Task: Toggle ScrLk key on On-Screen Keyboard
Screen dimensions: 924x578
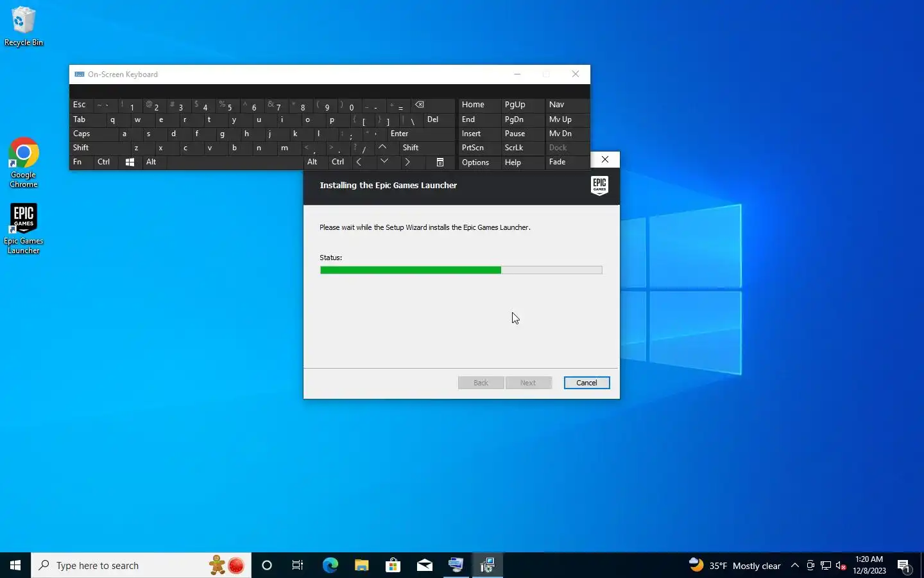Action: click(522, 148)
